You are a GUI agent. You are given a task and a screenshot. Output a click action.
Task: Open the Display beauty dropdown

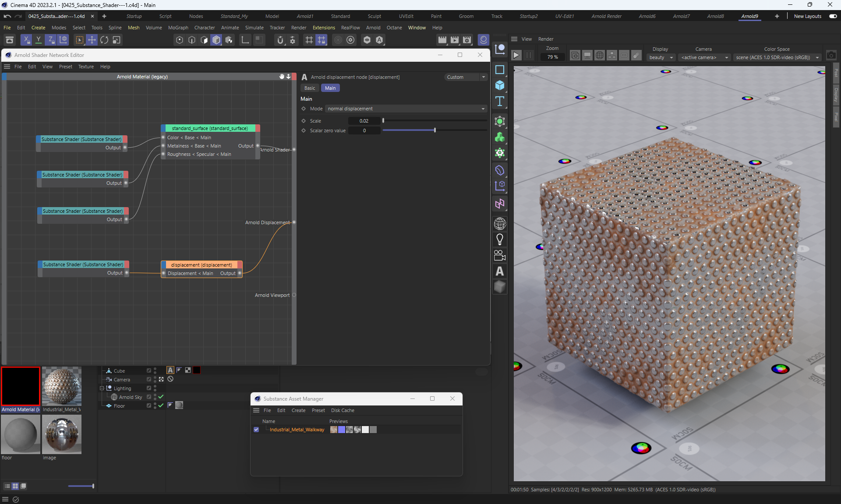661,57
